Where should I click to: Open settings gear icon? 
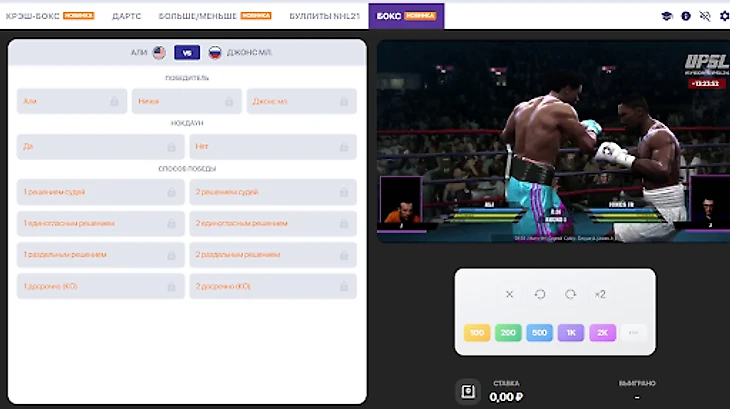coord(724,16)
